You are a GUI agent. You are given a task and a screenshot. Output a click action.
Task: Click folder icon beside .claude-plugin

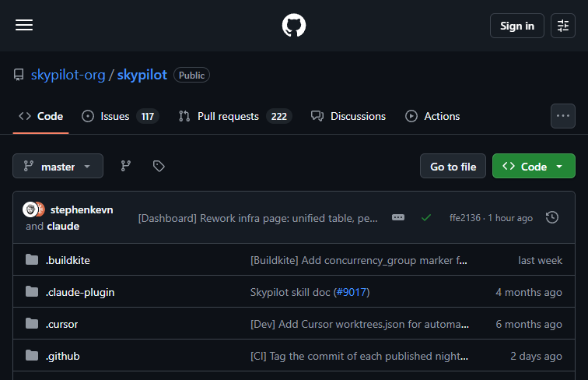pyautogui.click(x=32, y=291)
